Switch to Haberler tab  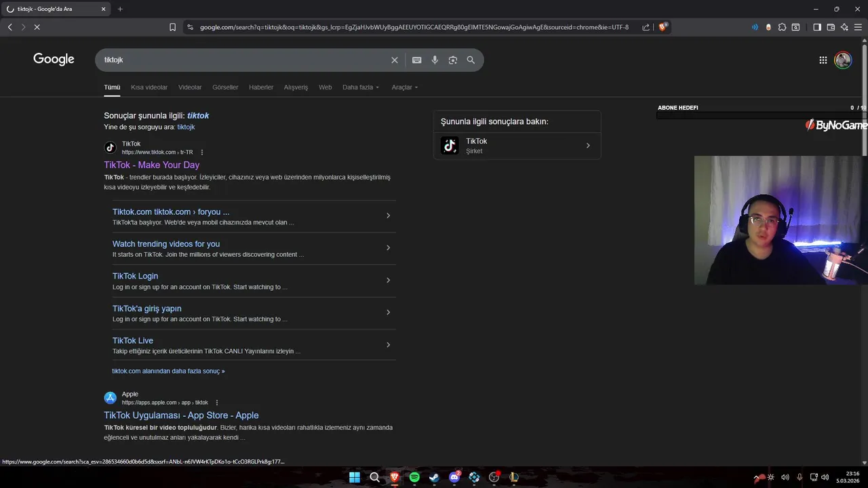click(261, 87)
